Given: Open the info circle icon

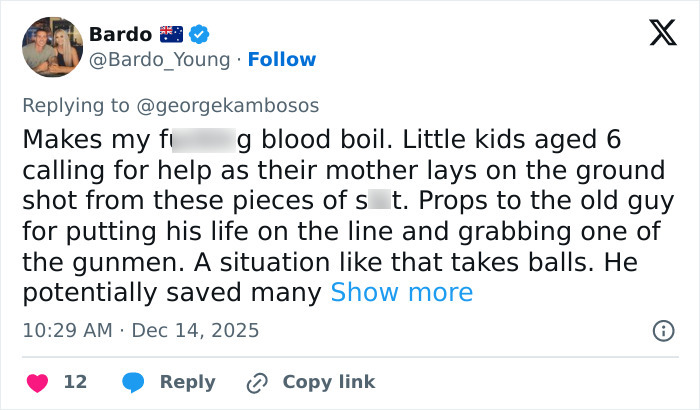Looking at the screenshot, I should pos(662,330).
